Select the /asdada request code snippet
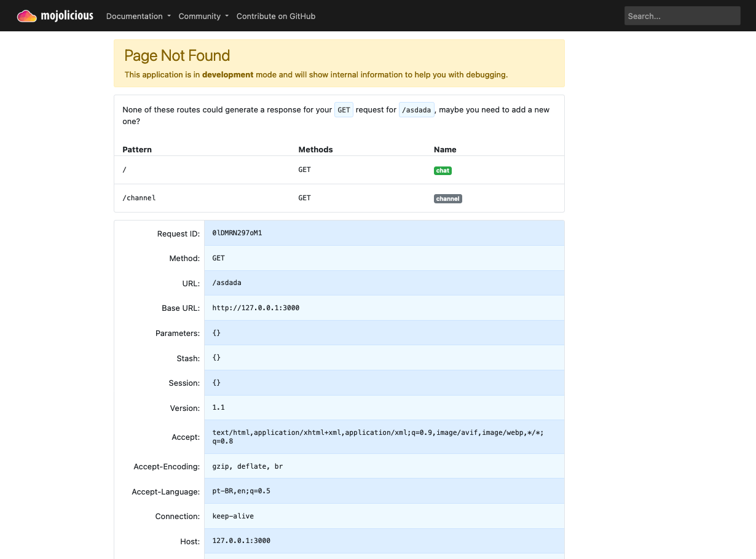The height and width of the screenshot is (559, 756). click(416, 109)
